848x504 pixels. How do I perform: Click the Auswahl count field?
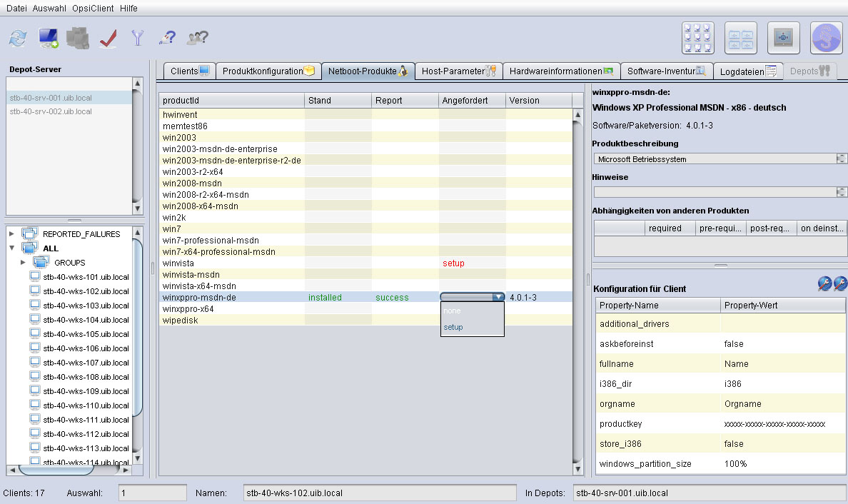[153, 493]
